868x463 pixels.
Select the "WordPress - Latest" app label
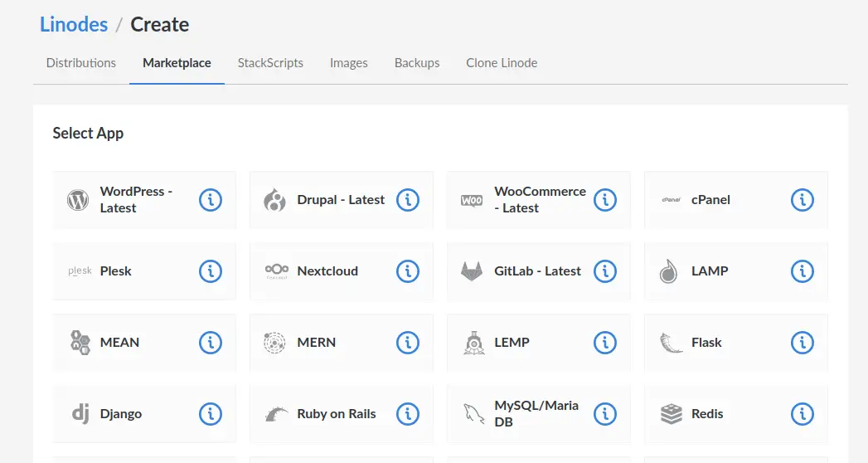(x=136, y=199)
